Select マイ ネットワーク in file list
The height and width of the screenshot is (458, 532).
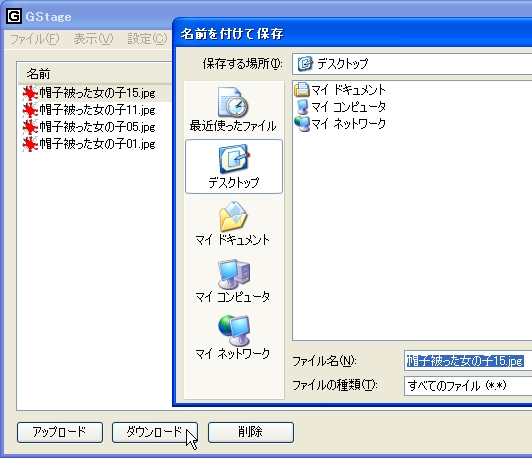click(340, 123)
